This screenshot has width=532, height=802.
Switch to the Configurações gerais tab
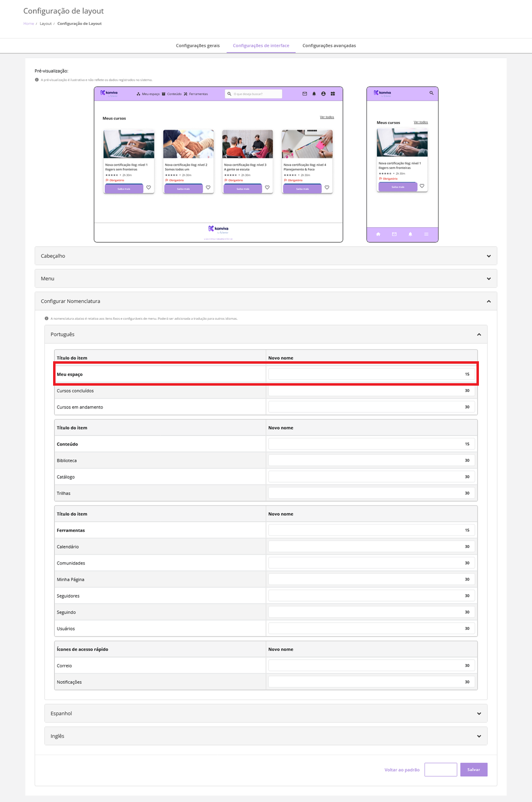pos(197,46)
